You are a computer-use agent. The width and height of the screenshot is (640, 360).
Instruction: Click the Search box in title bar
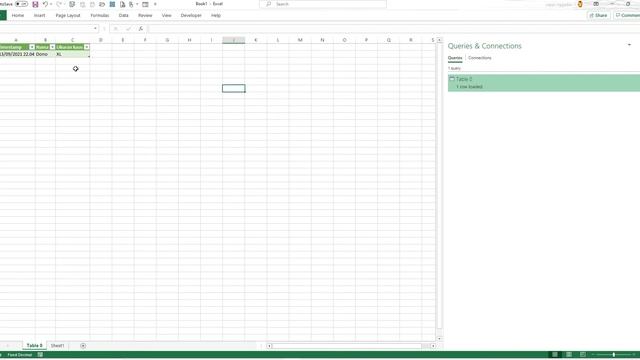point(323,4)
